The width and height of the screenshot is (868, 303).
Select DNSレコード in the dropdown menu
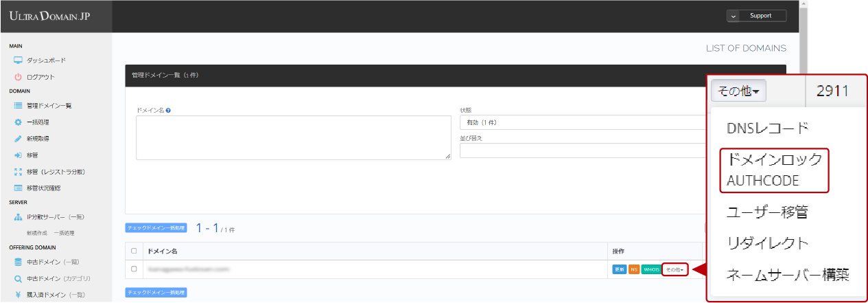click(x=768, y=128)
